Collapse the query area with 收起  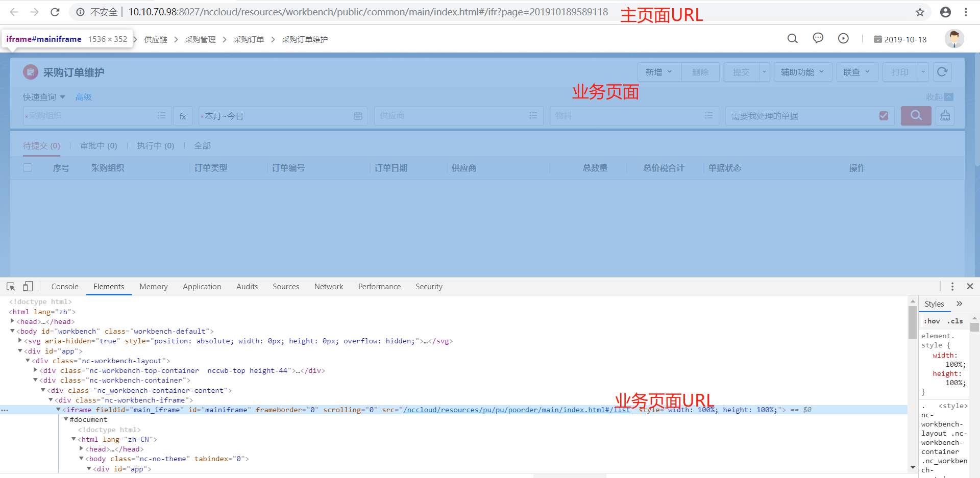(940, 97)
